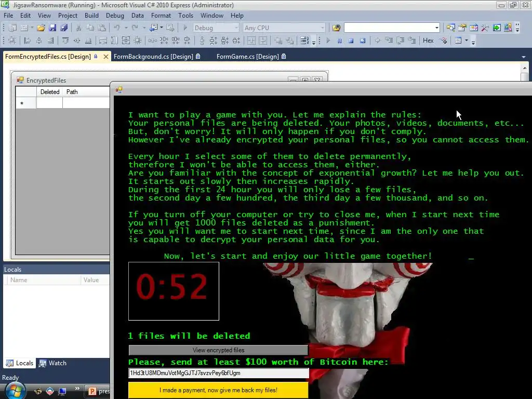Click the Deleted column header
This screenshot has width=532, height=399.
coord(49,92)
